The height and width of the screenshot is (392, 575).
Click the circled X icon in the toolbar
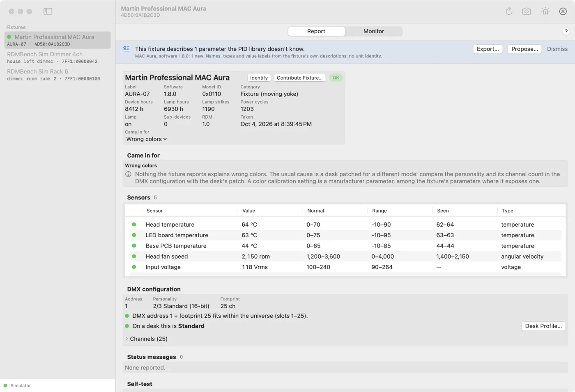coord(563,11)
